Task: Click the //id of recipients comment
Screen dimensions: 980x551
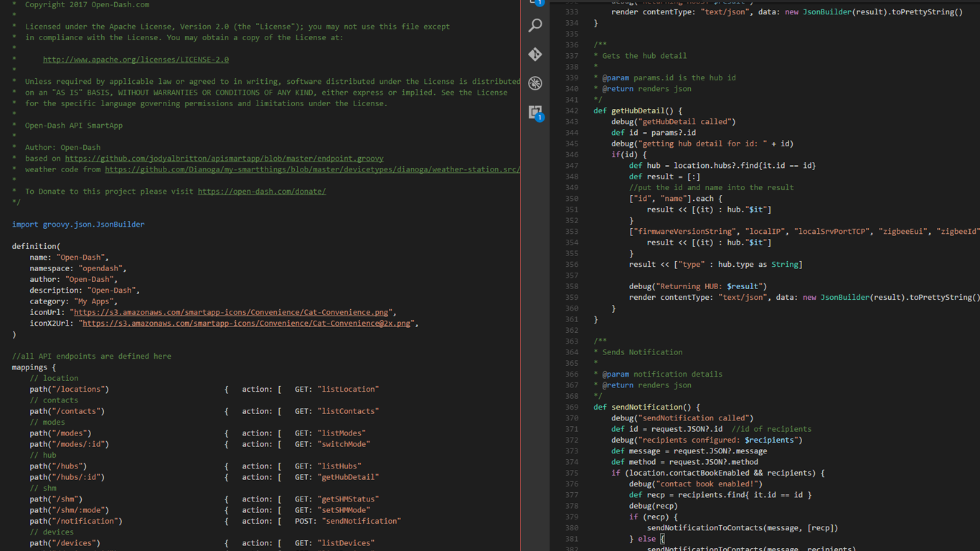Action: pyautogui.click(x=771, y=429)
